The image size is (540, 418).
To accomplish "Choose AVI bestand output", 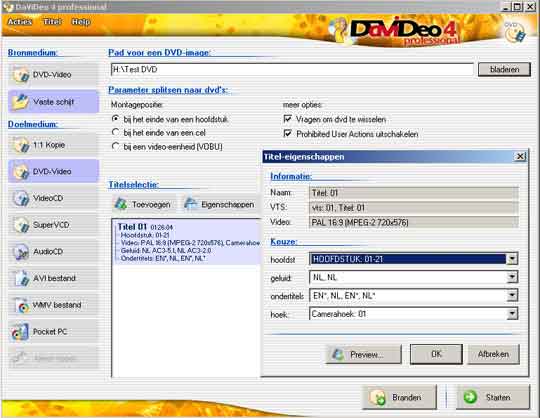I will (x=53, y=278).
